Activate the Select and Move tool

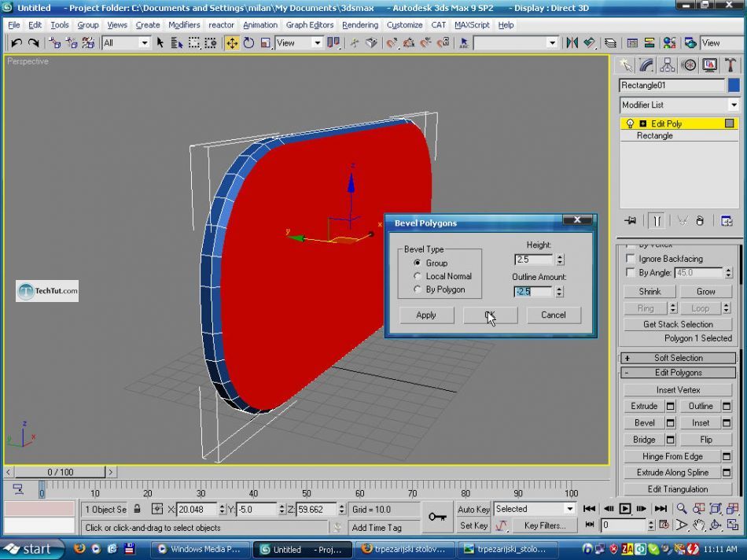point(232,43)
